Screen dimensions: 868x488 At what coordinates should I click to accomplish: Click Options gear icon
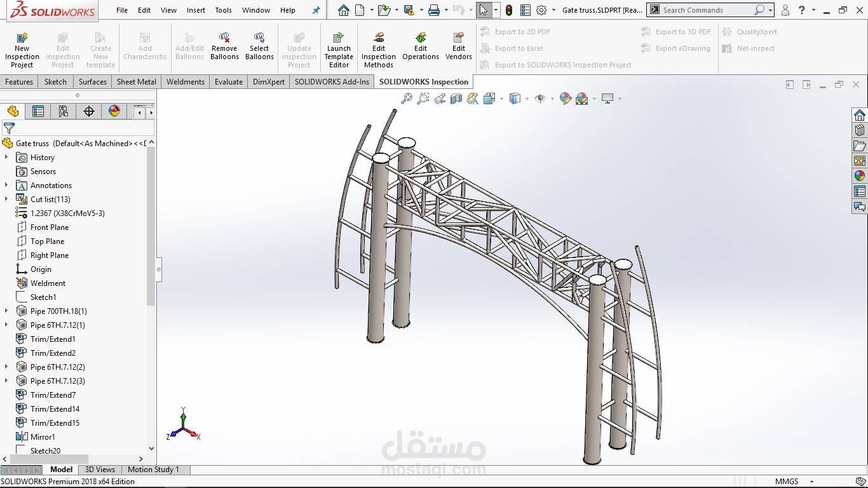pyautogui.click(x=541, y=10)
